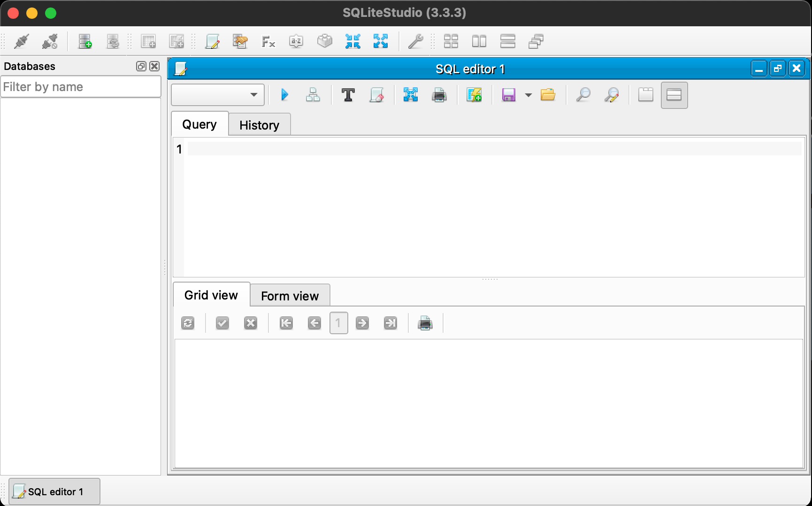Print the results grid

425,323
